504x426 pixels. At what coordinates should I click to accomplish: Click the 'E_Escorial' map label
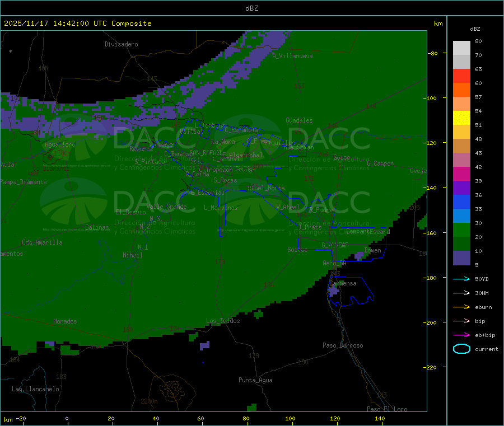pyautogui.click(x=208, y=193)
